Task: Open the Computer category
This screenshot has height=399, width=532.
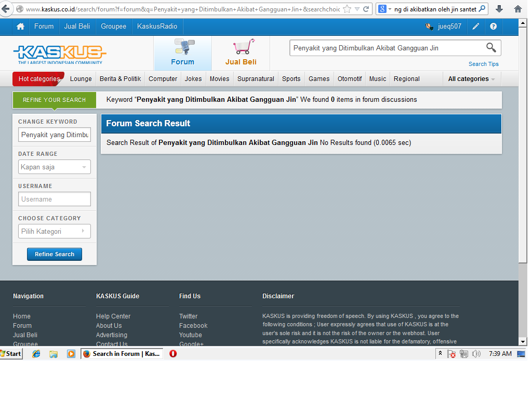Action: (x=163, y=79)
